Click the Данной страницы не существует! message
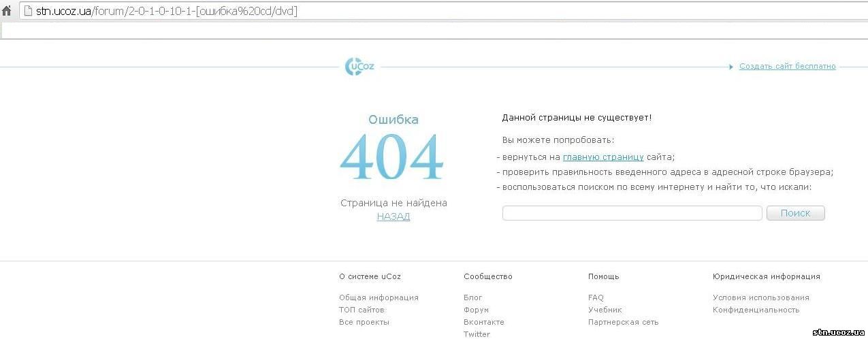The height and width of the screenshot is (339, 868). (x=577, y=118)
